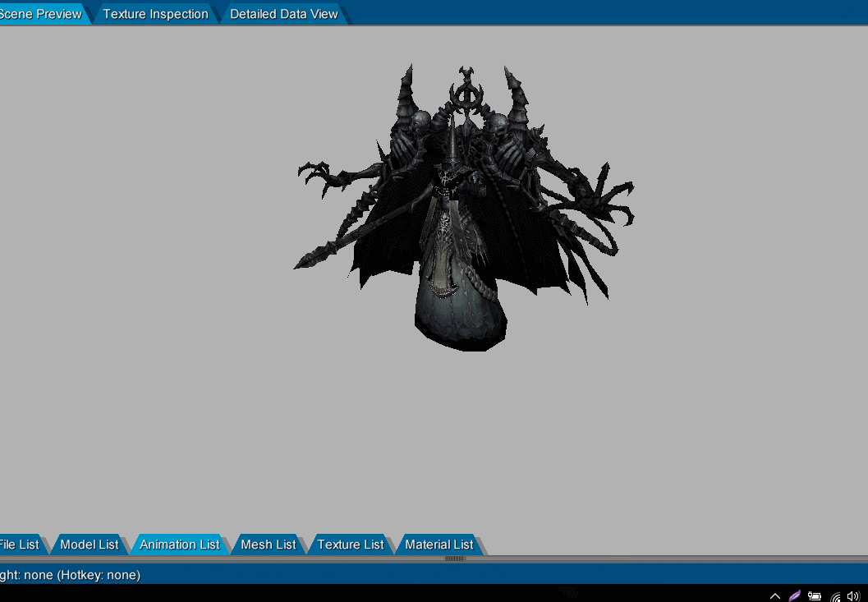
Task: Select the Model List tab
Action: (x=90, y=545)
